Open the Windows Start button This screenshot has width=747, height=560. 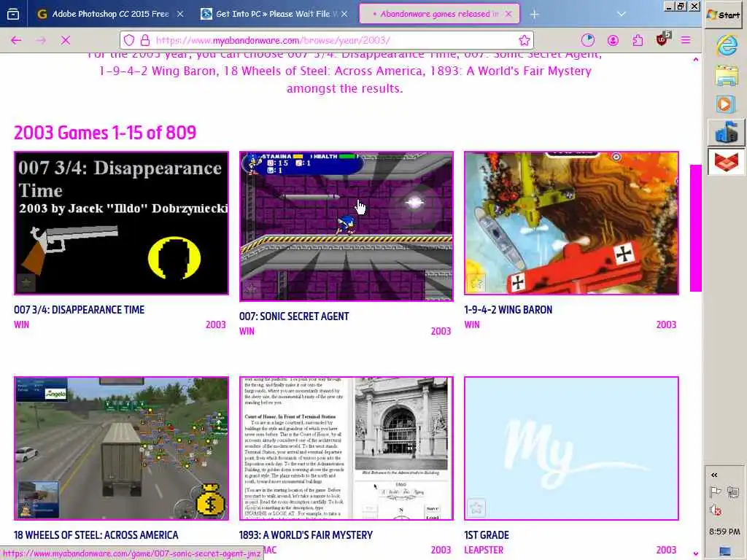click(724, 15)
